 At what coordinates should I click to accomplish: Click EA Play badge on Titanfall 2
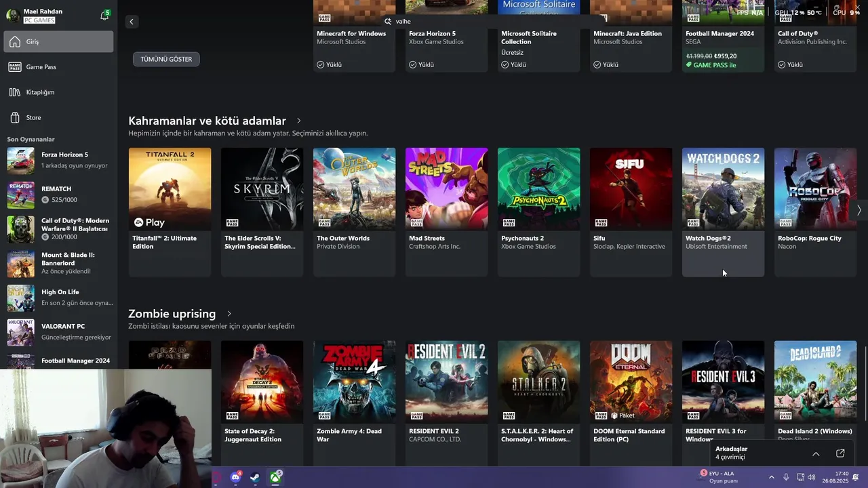[x=149, y=222]
